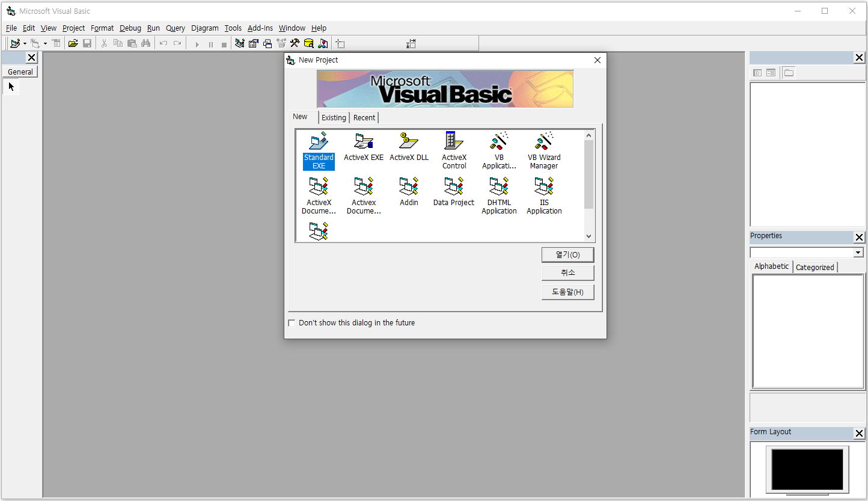Open the File menu
The height and width of the screenshot is (501, 868).
(11, 28)
